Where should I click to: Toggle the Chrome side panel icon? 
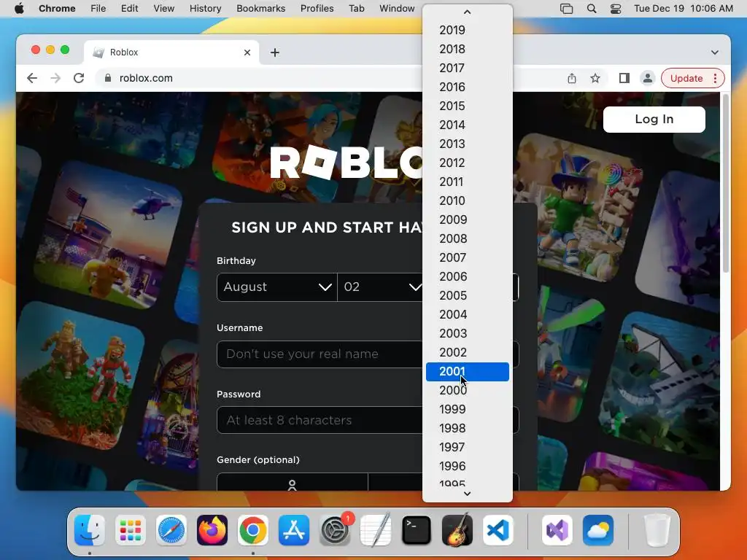[x=624, y=78]
